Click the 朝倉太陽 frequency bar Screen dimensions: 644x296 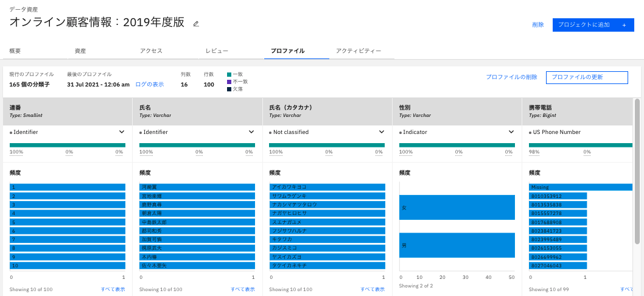tap(197, 213)
